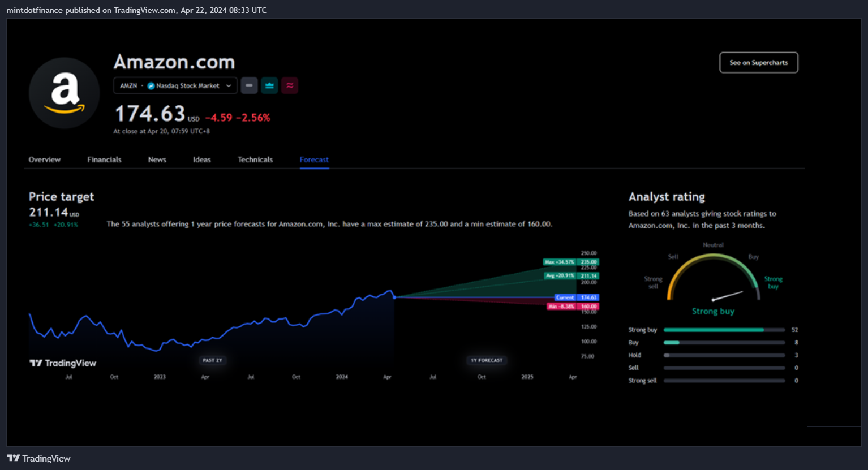The height and width of the screenshot is (470, 868).
Task: Click the 250.00 price axis label
Action: pos(588,253)
